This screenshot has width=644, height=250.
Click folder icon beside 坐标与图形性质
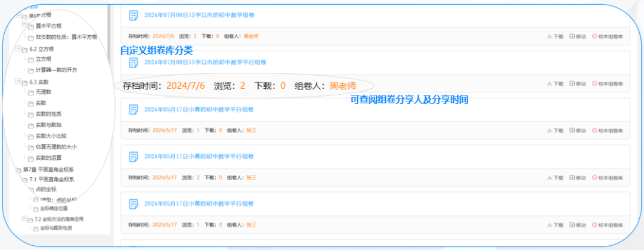[x=35, y=228]
